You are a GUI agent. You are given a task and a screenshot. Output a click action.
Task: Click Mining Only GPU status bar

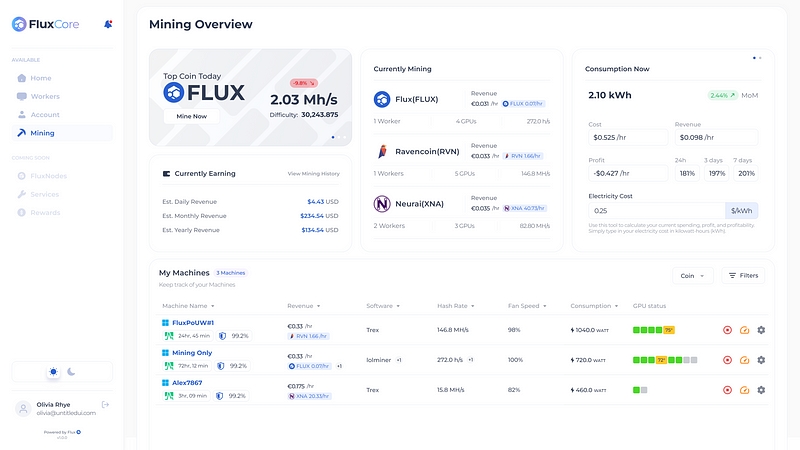point(665,360)
